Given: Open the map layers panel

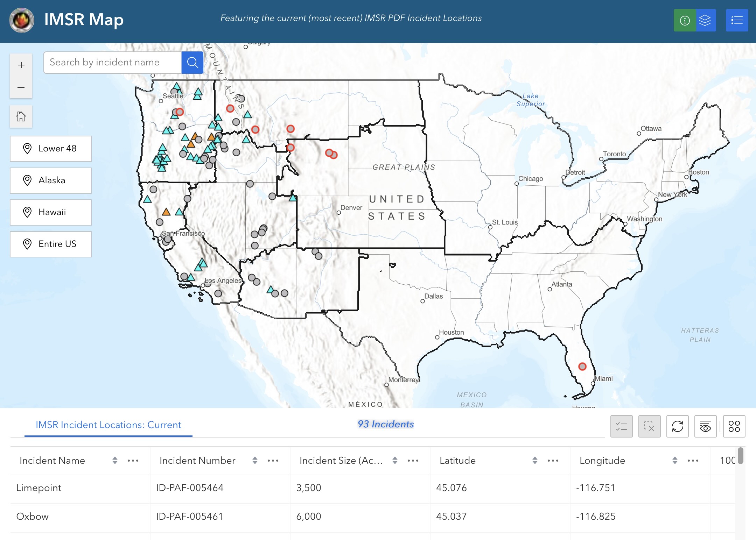Looking at the screenshot, I should pyautogui.click(x=705, y=21).
